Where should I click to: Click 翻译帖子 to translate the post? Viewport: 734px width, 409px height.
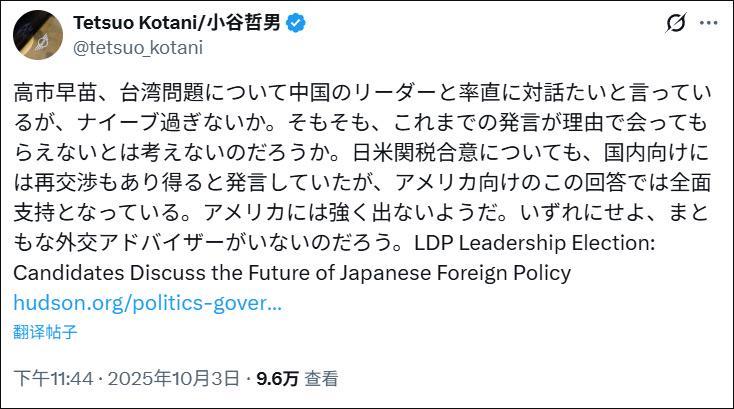[x=45, y=331]
